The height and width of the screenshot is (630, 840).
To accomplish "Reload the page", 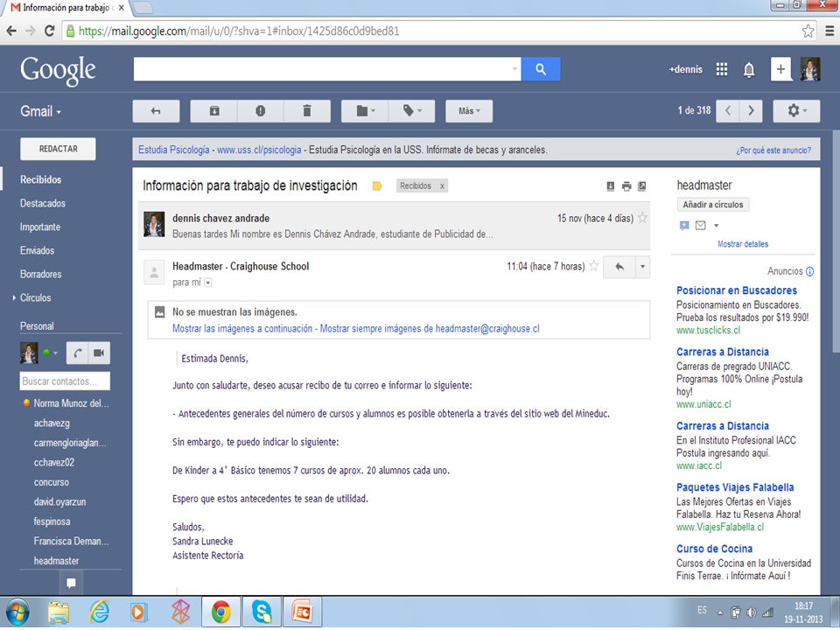I will (x=49, y=31).
